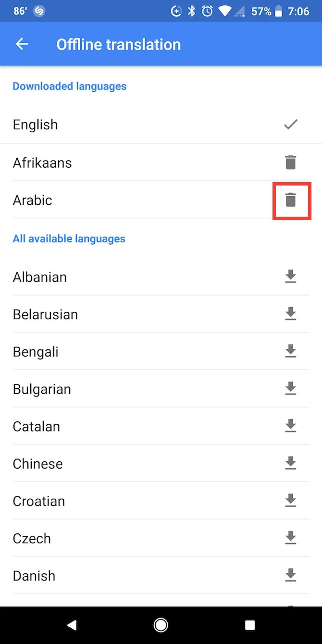Image resolution: width=322 pixels, height=644 pixels.
Task: Download the Catalan language pack
Action: 291,426
